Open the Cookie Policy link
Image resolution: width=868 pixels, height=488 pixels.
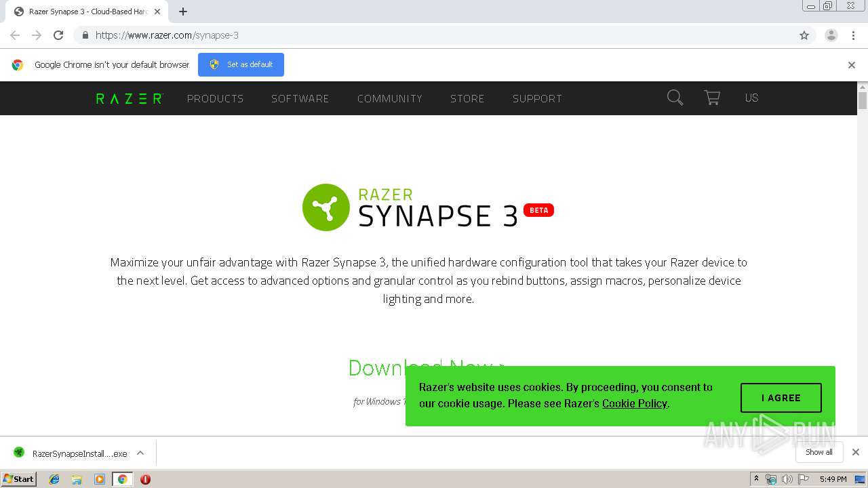click(635, 403)
